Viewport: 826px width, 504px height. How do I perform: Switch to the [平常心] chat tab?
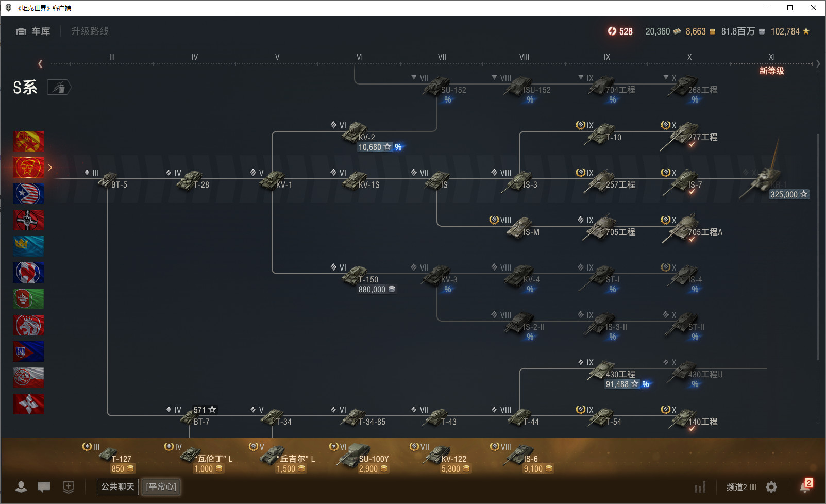[161, 487]
